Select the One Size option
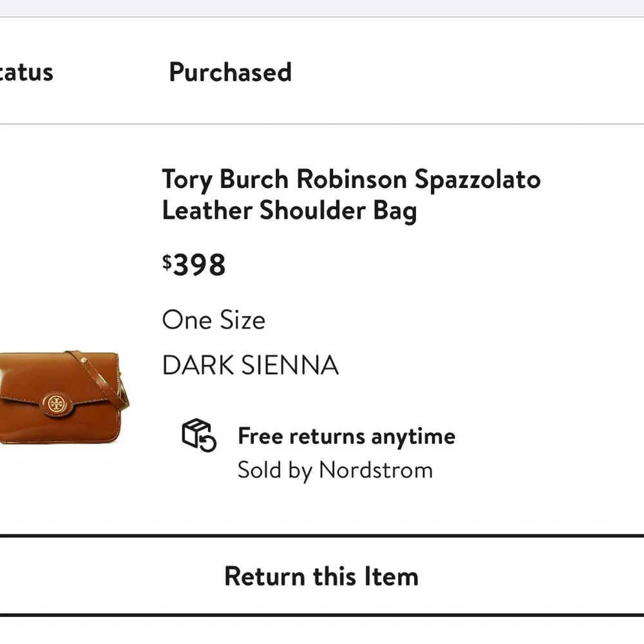Viewport: 644px width, 644px height. (x=213, y=320)
